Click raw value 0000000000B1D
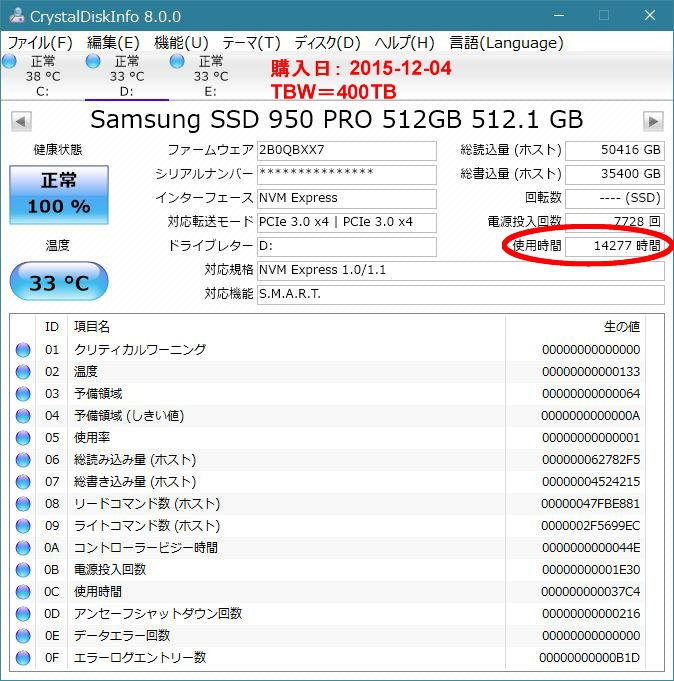 pos(589,658)
